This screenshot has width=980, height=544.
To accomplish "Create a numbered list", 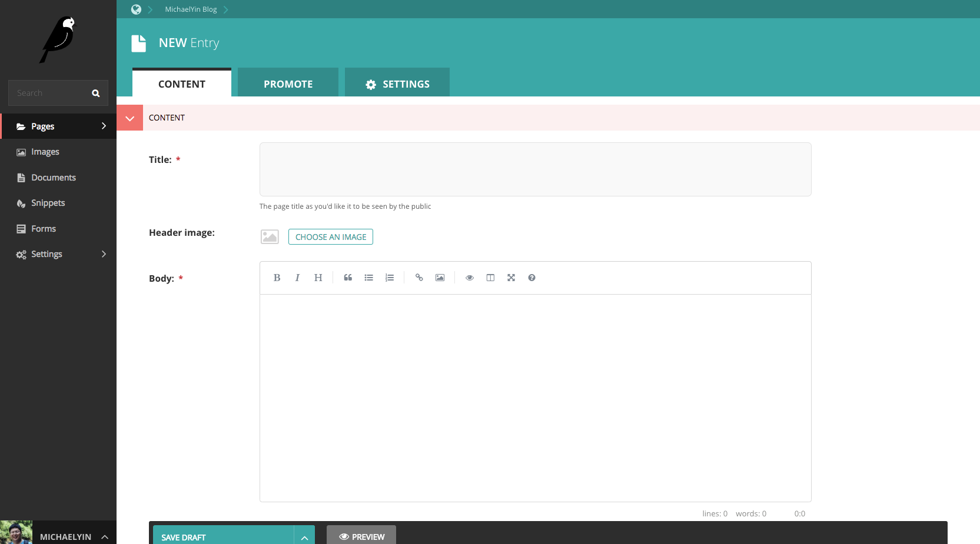I will click(x=390, y=278).
